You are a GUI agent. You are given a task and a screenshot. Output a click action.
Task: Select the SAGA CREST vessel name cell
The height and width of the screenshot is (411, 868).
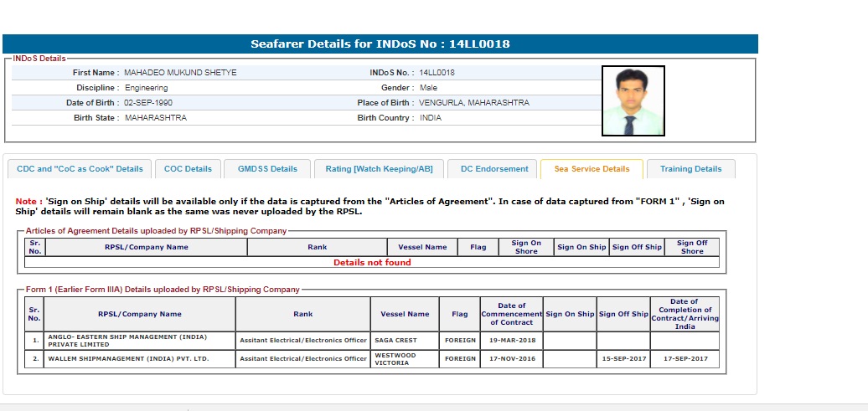point(405,341)
